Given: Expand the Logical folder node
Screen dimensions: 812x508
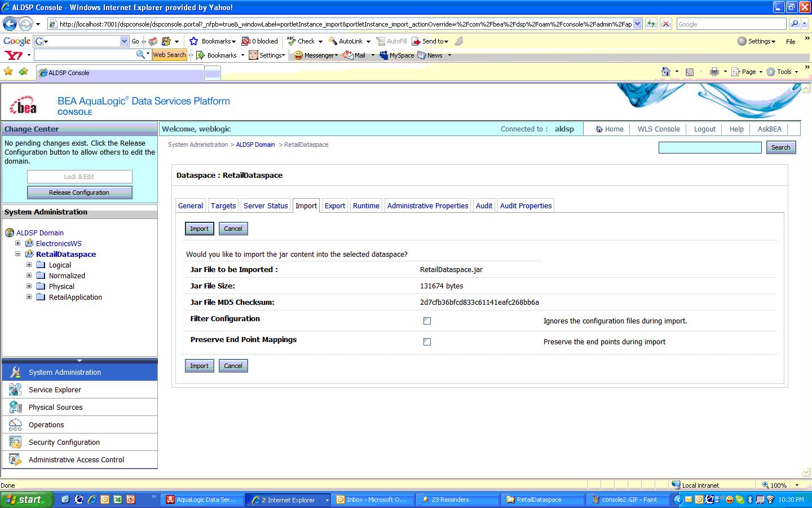Looking at the screenshot, I should click(29, 265).
